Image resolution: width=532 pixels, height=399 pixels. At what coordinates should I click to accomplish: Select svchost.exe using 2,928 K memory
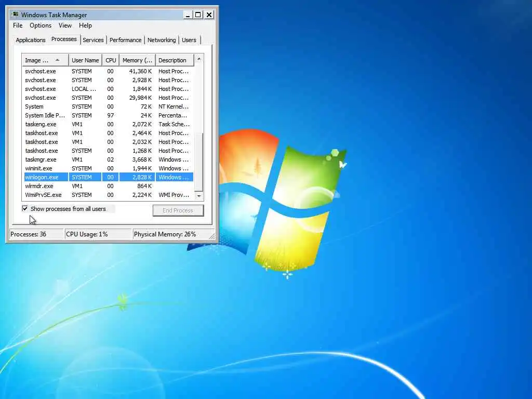click(108, 80)
